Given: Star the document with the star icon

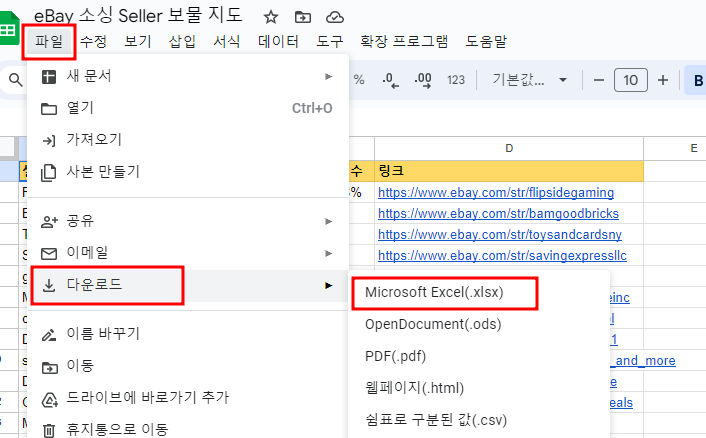Looking at the screenshot, I should 271,17.
